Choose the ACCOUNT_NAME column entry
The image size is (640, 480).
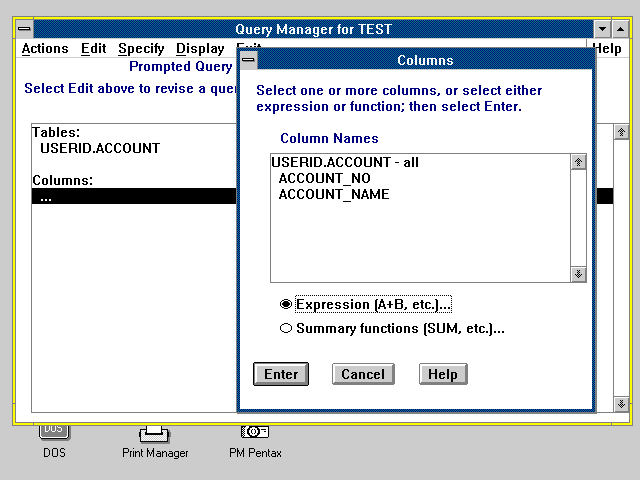click(x=333, y=194)
